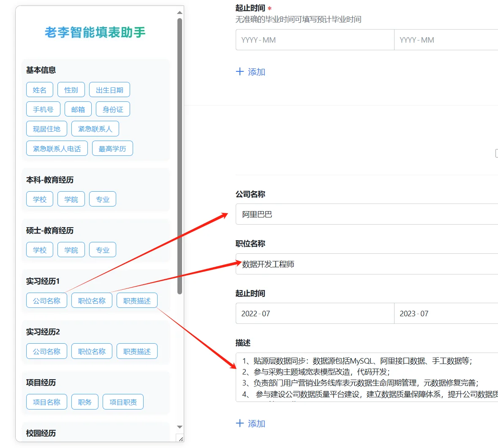The width and height of the screenshot is (498, 448).
Task: Select 最高学历 in the basic info section
Action: pos(112,148)
